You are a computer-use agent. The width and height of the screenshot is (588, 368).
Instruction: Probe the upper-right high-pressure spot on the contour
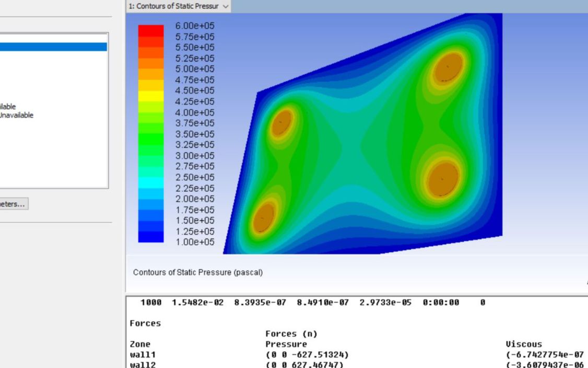(448, 67)
